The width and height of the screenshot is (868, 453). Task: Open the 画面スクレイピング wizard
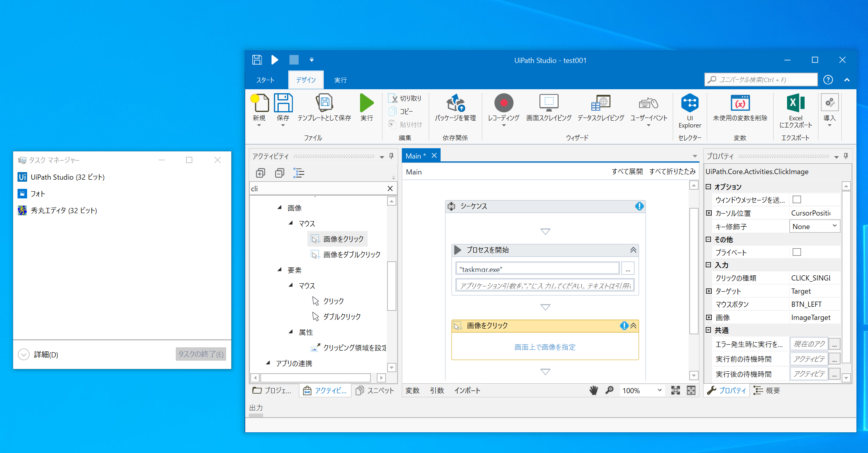click(x=549, y=108)
